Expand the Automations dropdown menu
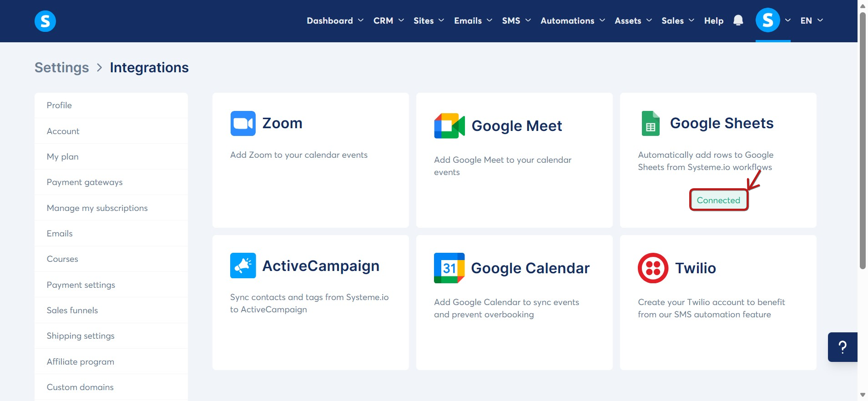This screenshot has height=401, width=868. click(573, 20)
